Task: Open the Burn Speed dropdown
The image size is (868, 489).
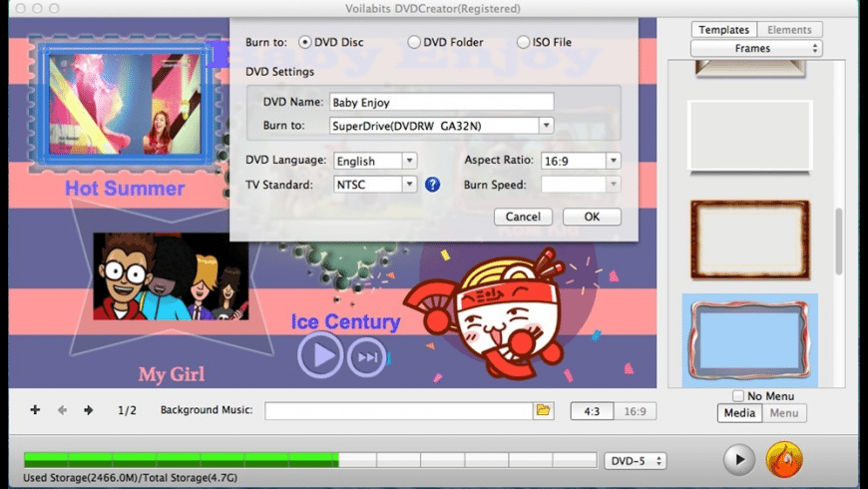Action: pyautogui.click(x=613, y=185)
